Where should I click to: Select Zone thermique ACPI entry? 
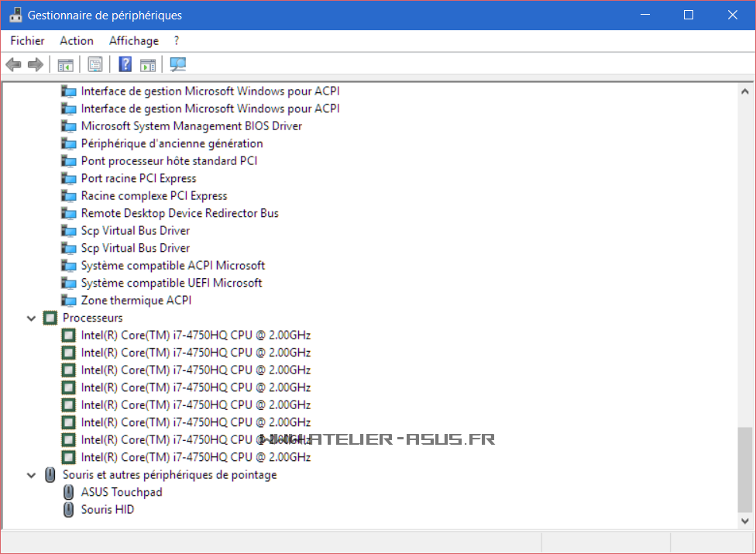[x=136, y=300]
